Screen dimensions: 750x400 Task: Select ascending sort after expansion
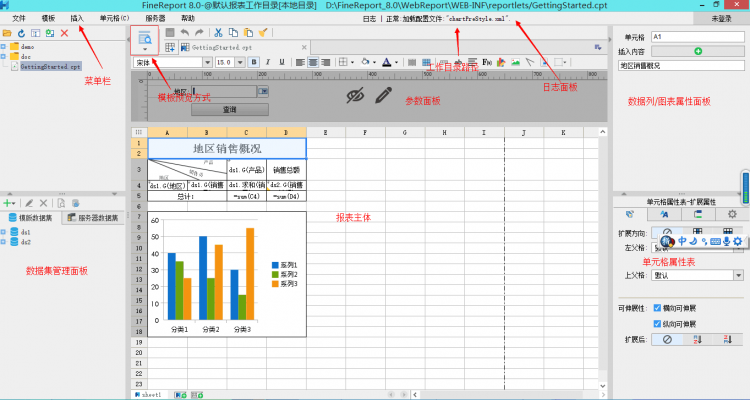coord(698,340)
